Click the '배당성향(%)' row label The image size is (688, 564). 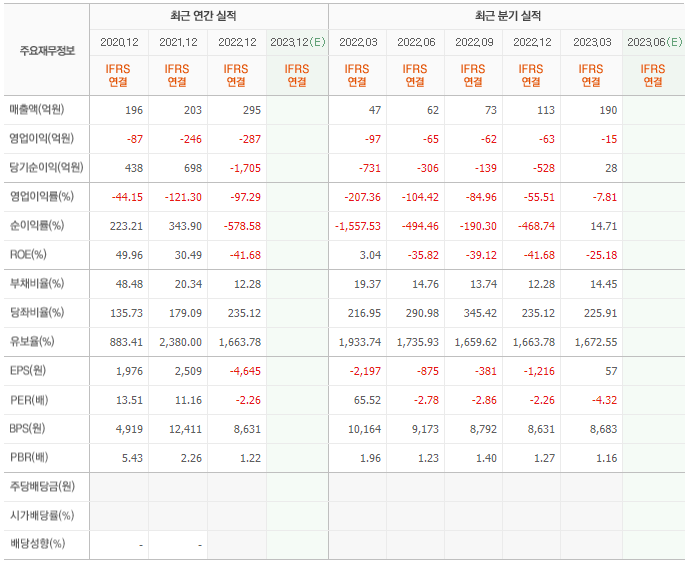click(37, 544)
